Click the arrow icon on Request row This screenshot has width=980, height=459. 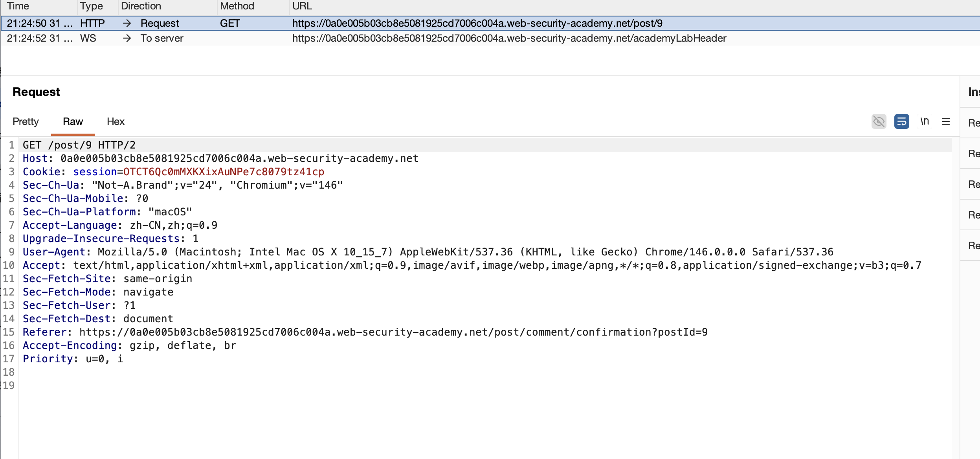click(x=127, y=23)
